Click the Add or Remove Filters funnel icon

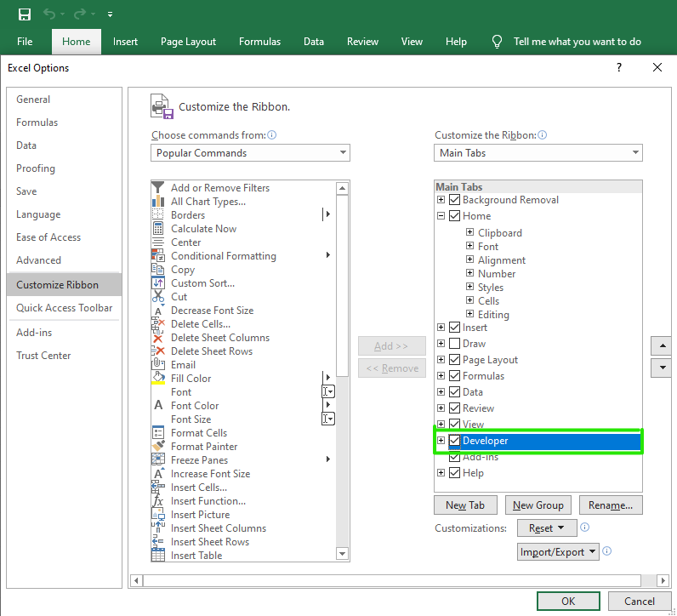click(x=158, y=188)
